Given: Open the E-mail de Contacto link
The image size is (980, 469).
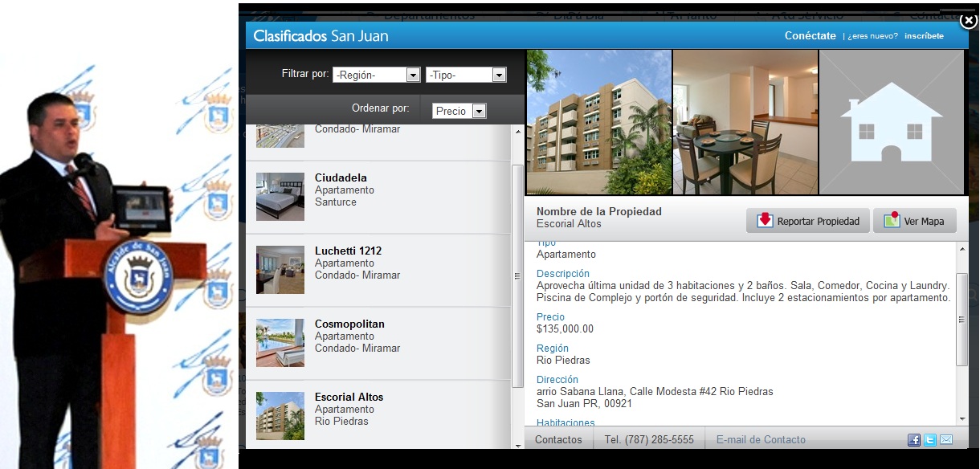Looking at the screenshot, I should pos(761,439).
